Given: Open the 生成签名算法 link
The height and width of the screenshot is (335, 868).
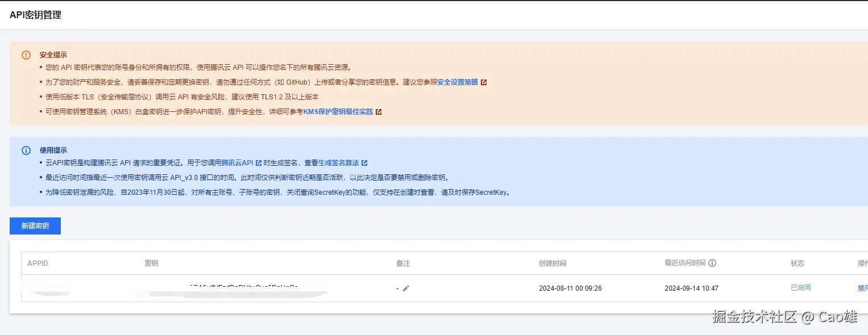Looking at the screenshot, I should tap(339, 163).
